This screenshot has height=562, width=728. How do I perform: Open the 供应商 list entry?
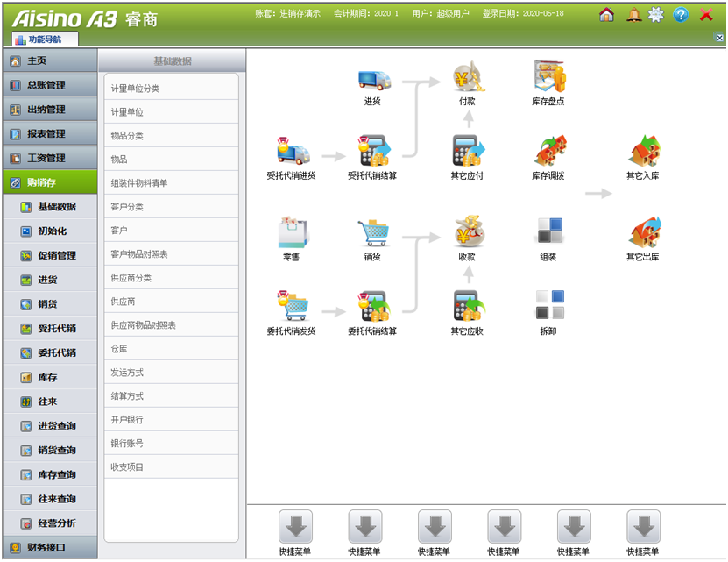pyautogui.click(x=124, y=301)
